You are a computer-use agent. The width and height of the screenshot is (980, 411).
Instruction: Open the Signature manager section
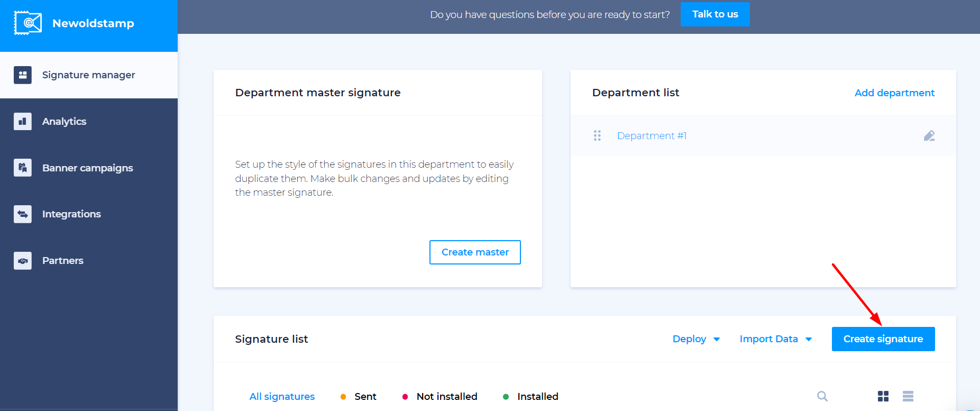[x=89, y=75]
